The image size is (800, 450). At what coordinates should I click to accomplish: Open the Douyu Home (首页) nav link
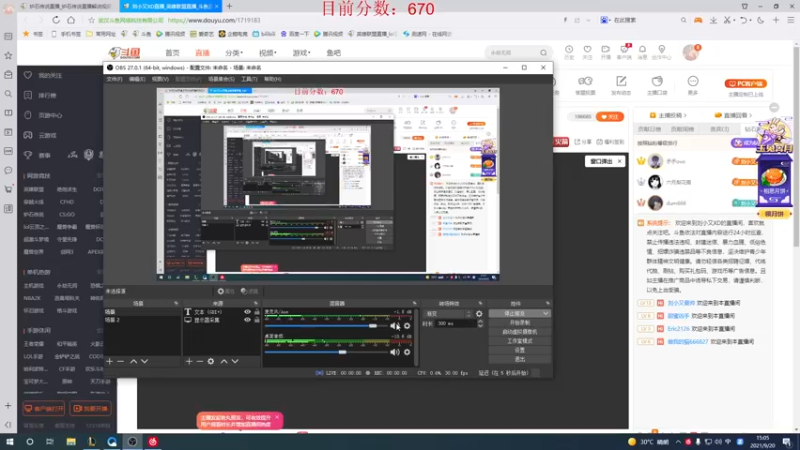click(172, 53)
